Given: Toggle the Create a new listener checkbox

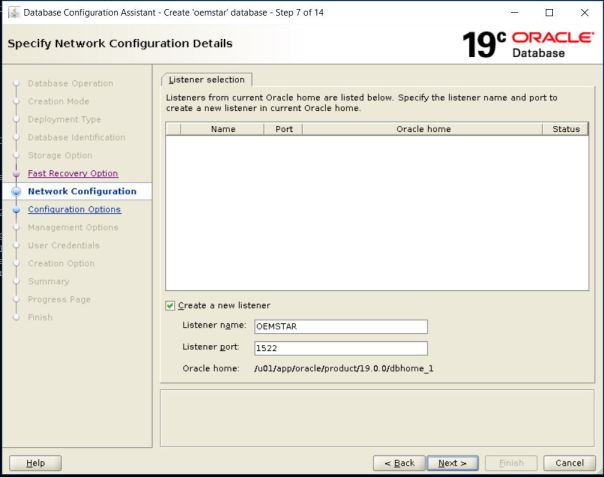Looking at the screenshot, I should point(170,305).
